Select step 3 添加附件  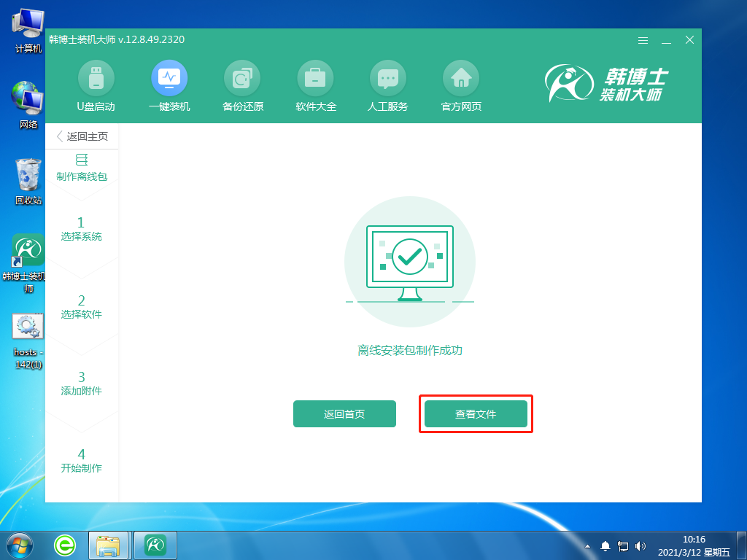[x=82, y=384]
